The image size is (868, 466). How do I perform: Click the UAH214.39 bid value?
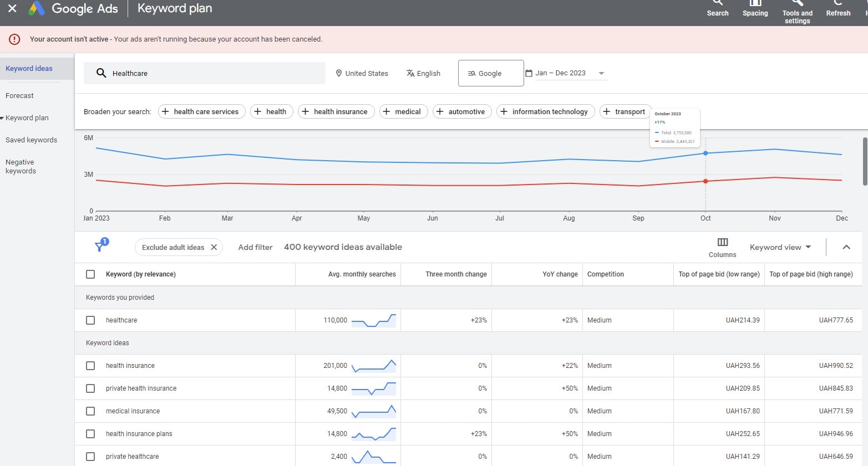(743, 320)
